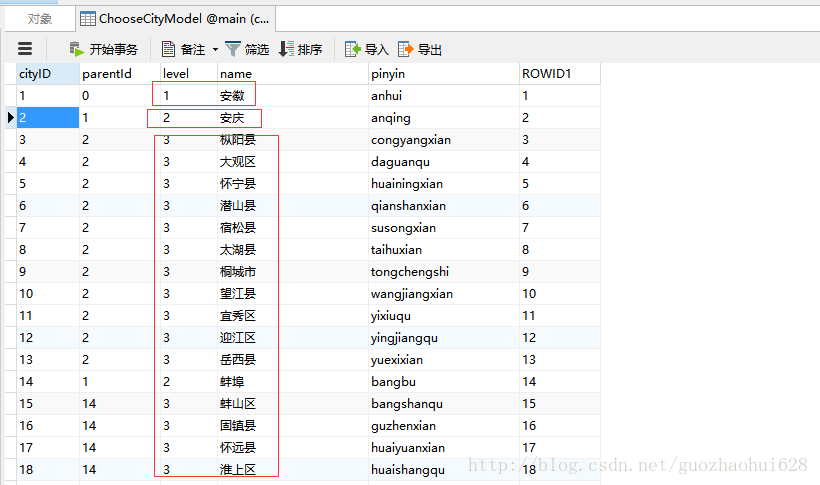Select the pinyin cell qianshanxian

(x=444, y=206)
